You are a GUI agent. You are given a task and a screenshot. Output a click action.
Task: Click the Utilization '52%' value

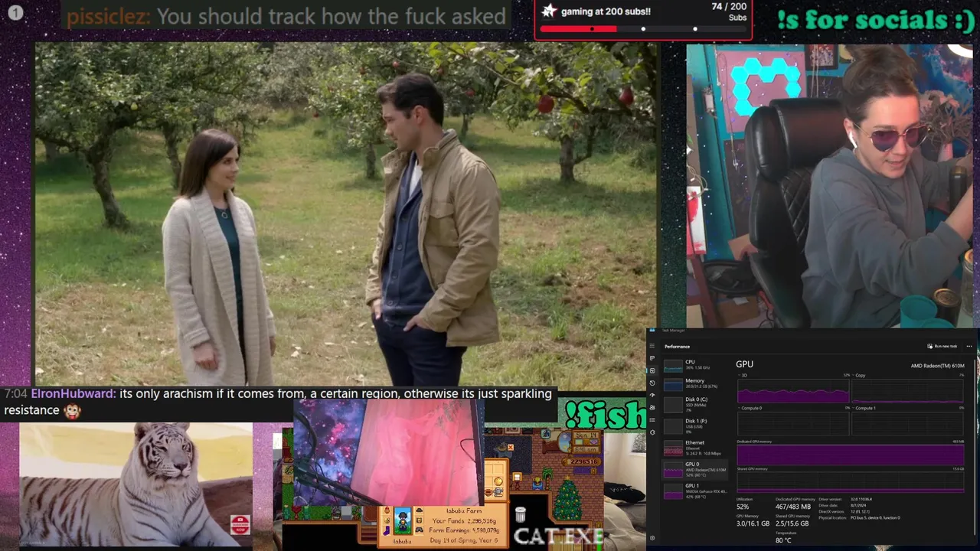pos(743,507)
